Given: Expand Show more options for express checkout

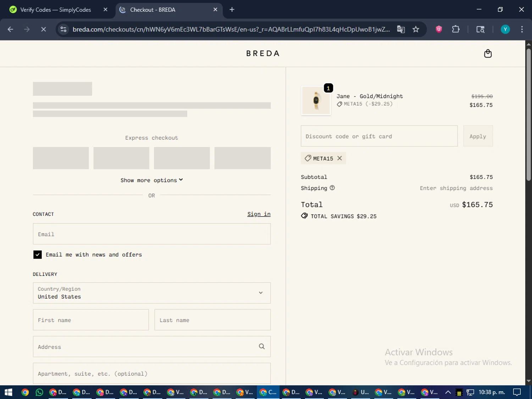Looking at the screenshot, I should tap(152, 180).
